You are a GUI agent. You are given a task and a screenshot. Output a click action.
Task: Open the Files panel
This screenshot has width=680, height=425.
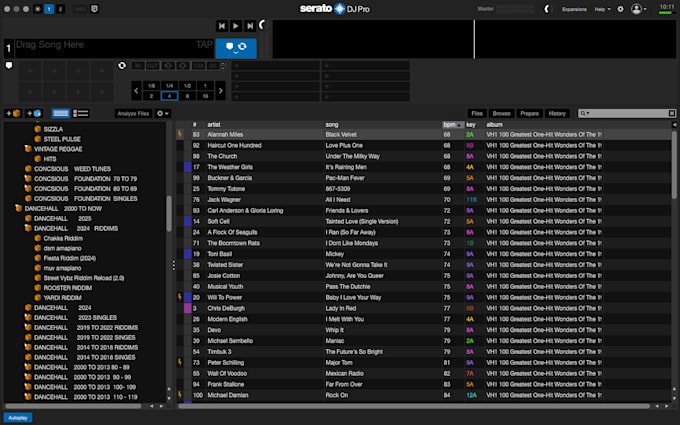477,114
